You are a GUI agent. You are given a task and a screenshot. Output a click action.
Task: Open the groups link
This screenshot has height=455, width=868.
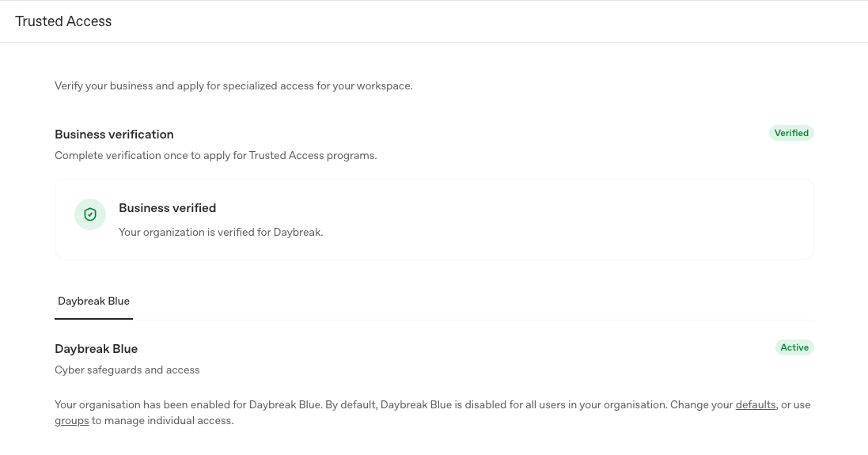71,421
